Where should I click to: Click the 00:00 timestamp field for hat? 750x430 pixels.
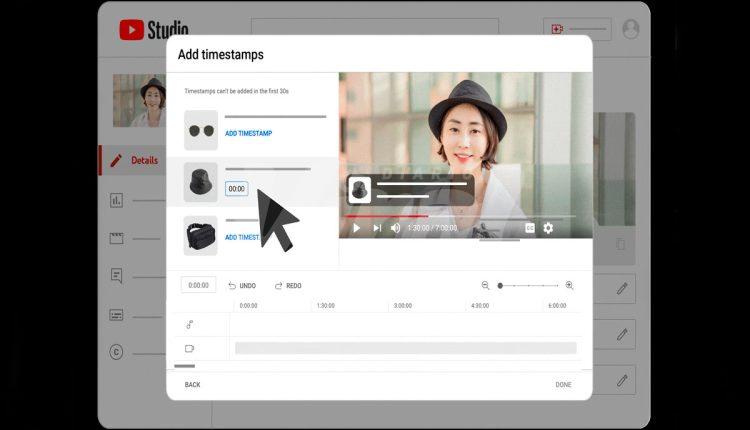(236, 188)
